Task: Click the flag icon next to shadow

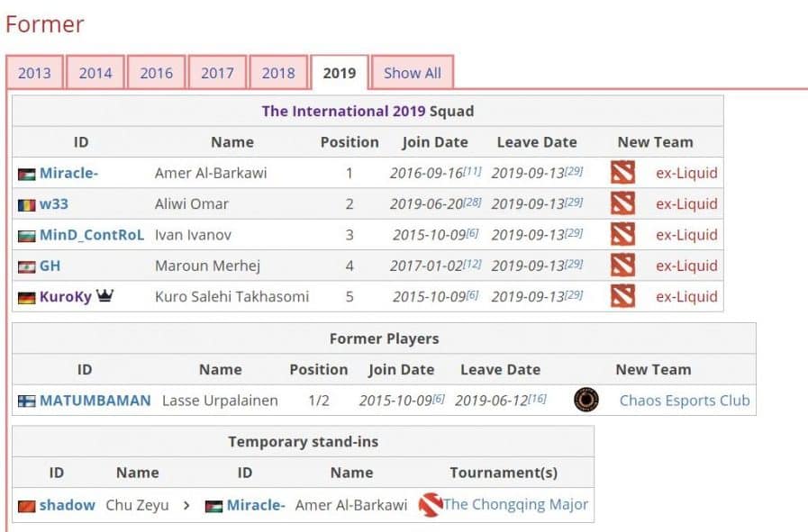Action: point(26,506)
